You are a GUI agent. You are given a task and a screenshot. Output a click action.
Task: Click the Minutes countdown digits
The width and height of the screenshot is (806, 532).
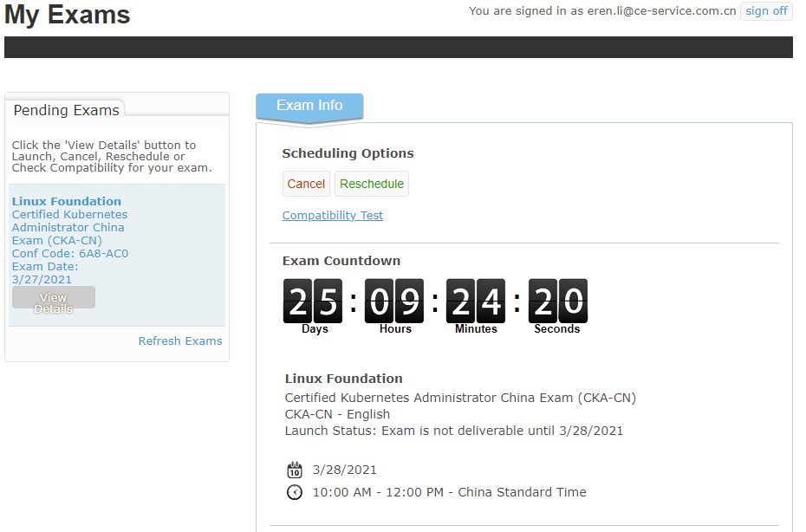click(x=476, y=302)
